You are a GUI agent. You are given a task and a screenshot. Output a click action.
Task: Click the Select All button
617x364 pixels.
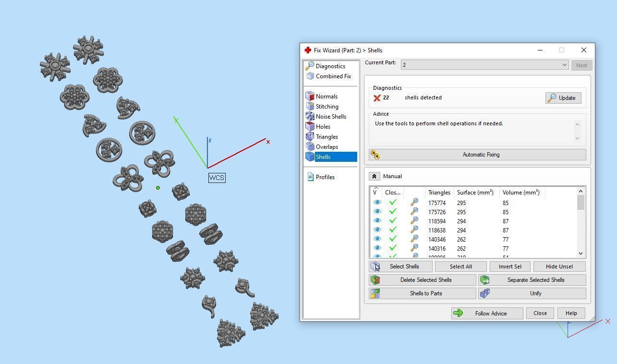[x=461, y=267]
